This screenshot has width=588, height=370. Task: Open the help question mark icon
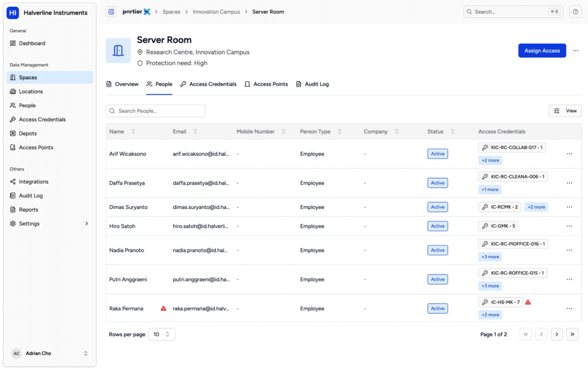tap(575, 12)
